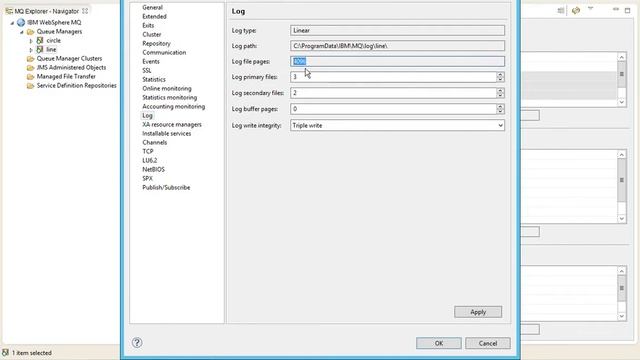This screenshot has width=640, height=360.
Task: Click the circle queue manager icon
Action: click(40, 40)
